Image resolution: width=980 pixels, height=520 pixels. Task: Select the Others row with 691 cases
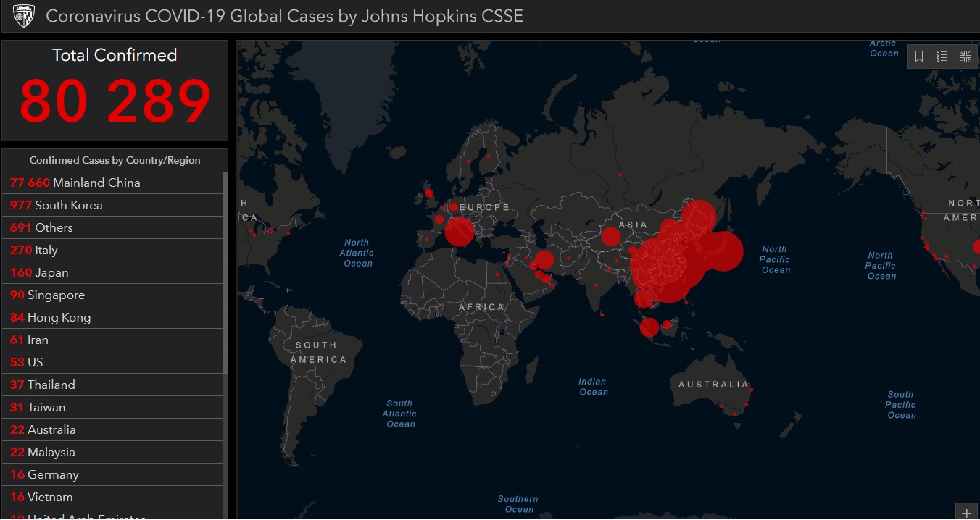coord(112,227)
